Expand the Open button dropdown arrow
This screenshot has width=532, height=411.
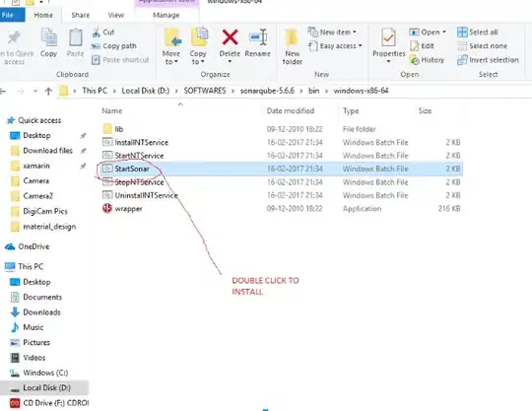click(x=443, y=33)
